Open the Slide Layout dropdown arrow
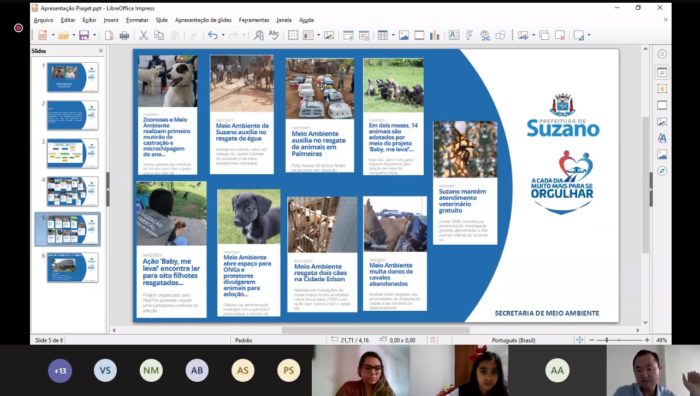 [x=589, y=35]
